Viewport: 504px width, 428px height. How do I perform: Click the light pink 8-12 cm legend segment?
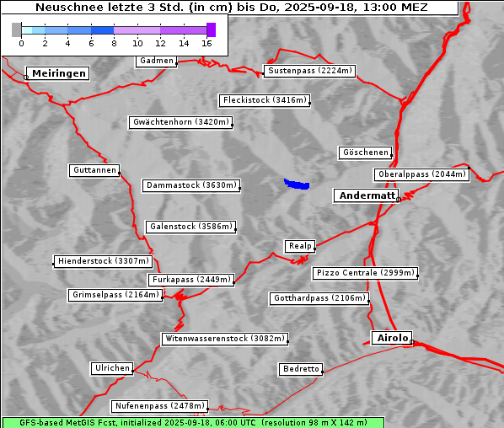coord(137,30)
